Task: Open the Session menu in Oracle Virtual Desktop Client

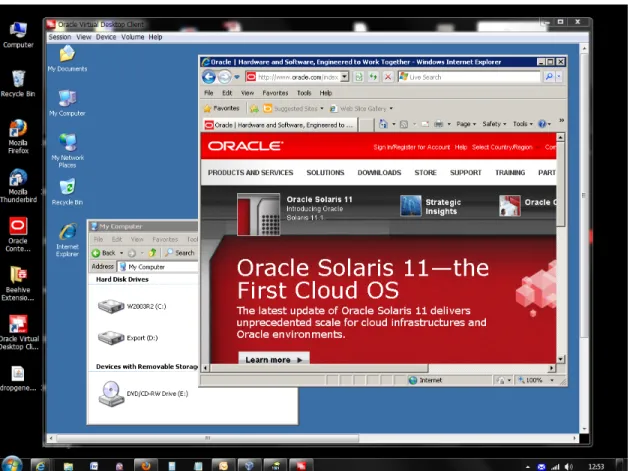Action: tap(60, 37)
